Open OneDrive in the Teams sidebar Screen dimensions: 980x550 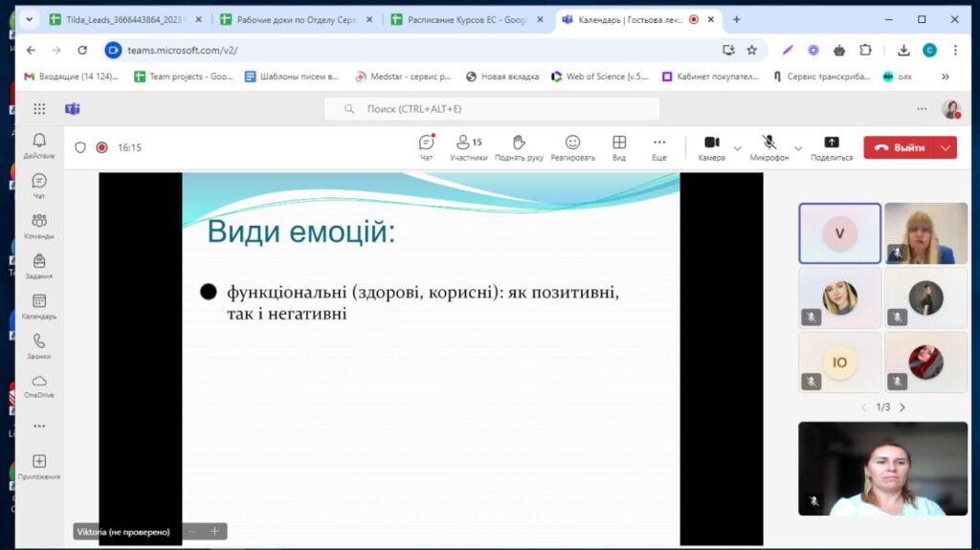pyautogui.click(x=39, y=385)
